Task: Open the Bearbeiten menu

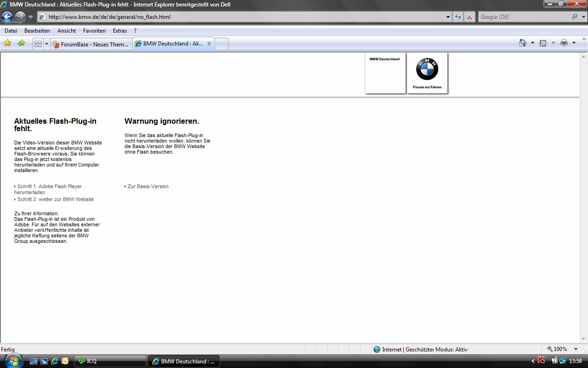Action: pos(37,31)
